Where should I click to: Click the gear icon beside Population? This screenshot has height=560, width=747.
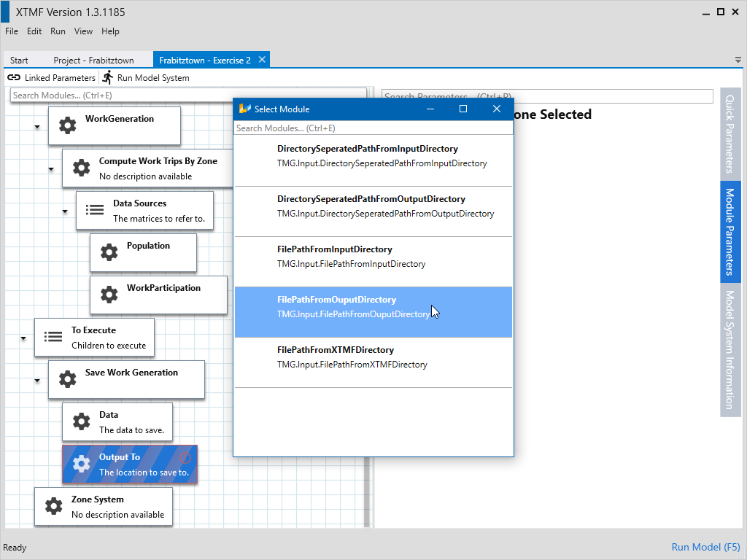(x=109, y=252)
